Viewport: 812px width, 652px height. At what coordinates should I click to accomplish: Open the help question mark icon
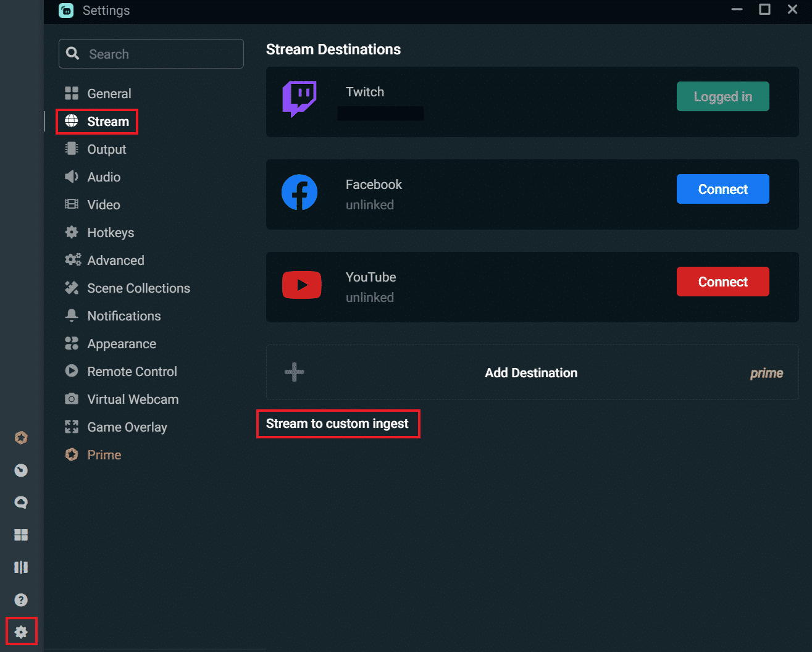point(21,600)
